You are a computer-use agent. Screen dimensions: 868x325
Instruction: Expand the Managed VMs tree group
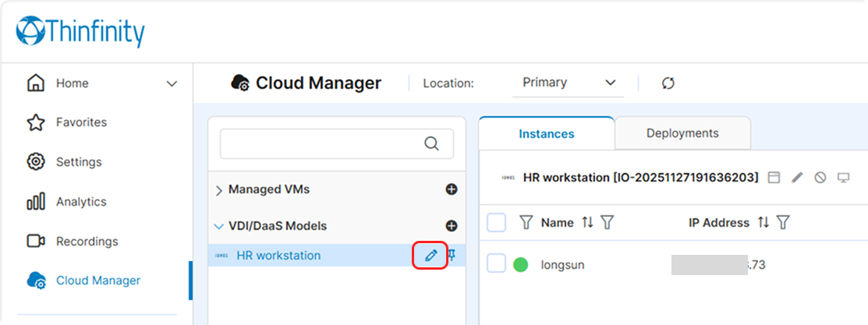click(219, 190)
